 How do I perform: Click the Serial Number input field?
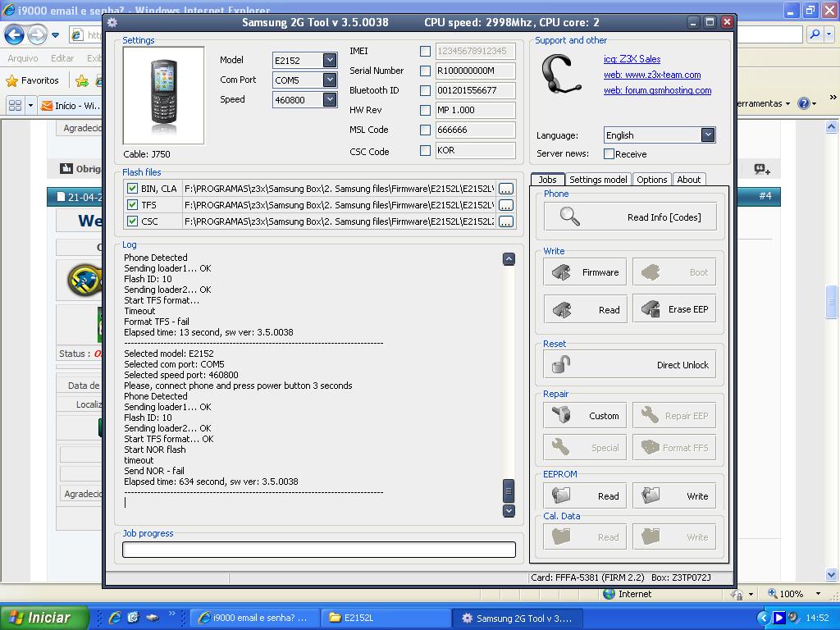click(x=475, y=71)
